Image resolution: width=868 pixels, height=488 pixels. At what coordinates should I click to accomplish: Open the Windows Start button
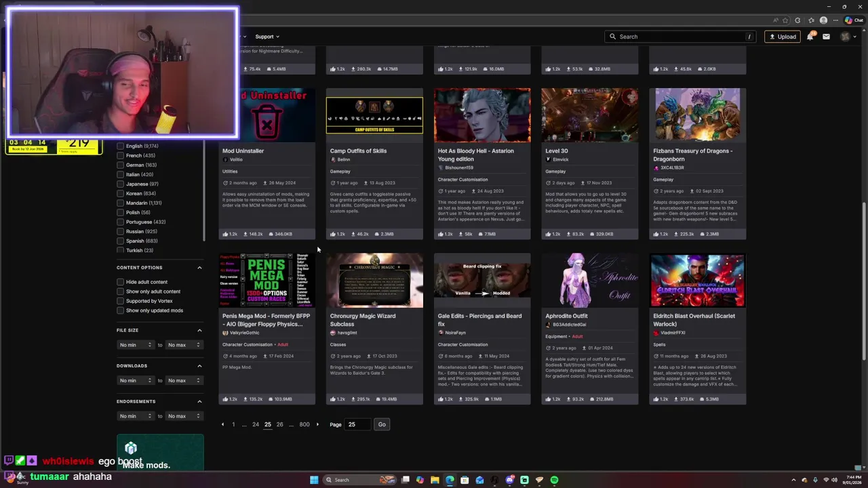(314, 480)
